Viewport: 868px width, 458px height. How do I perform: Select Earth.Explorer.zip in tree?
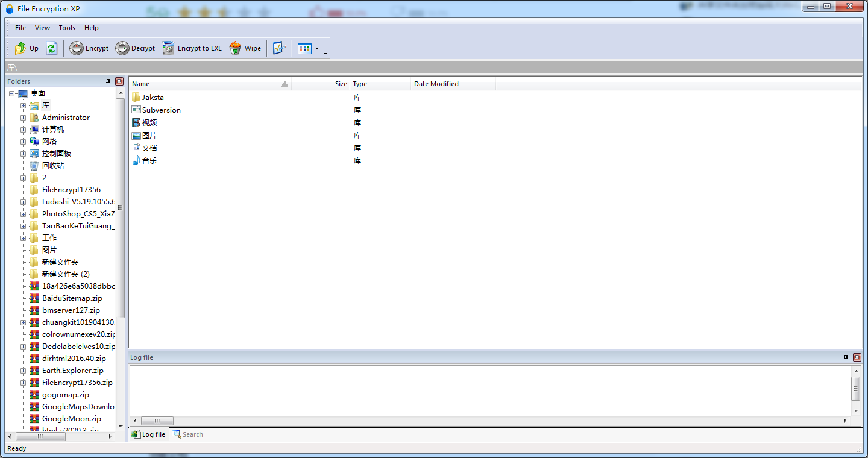click(x=73, y=370)
